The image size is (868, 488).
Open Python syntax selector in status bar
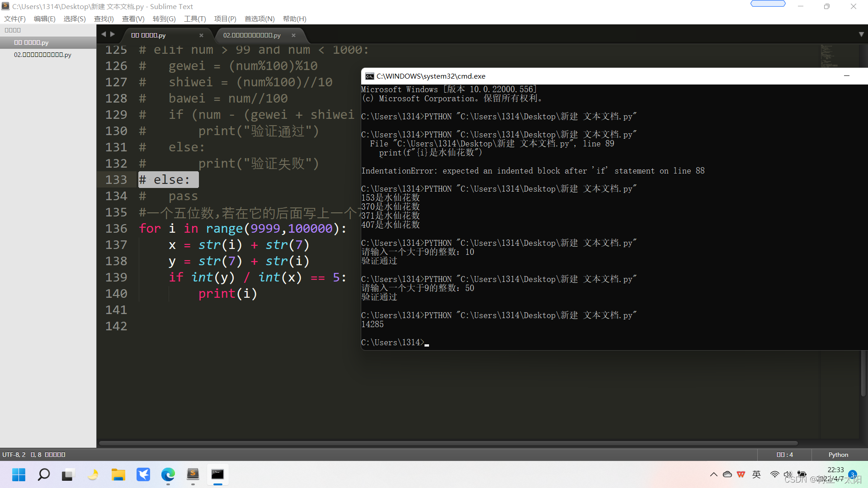(838, 455)
